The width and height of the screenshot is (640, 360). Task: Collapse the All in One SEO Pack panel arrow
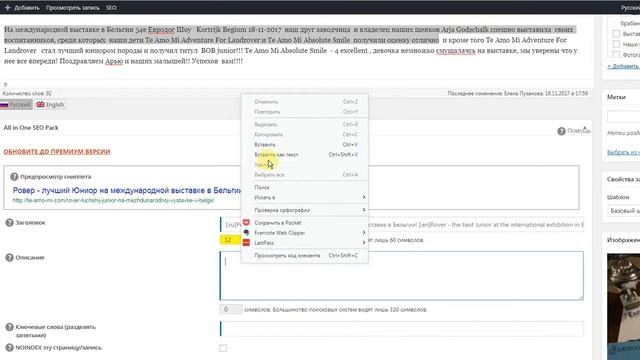coord(584,128)
